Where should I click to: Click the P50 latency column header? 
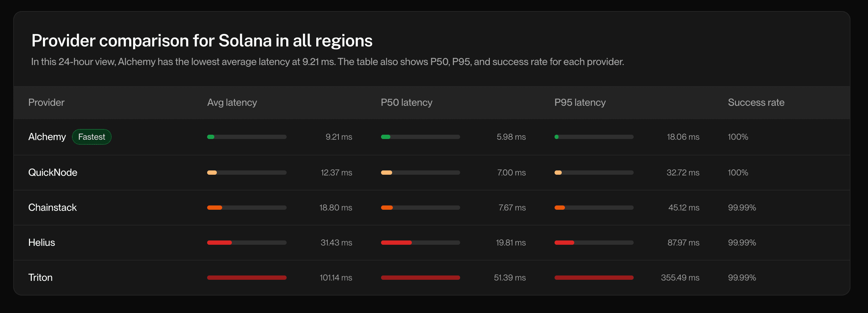point(406,103)
